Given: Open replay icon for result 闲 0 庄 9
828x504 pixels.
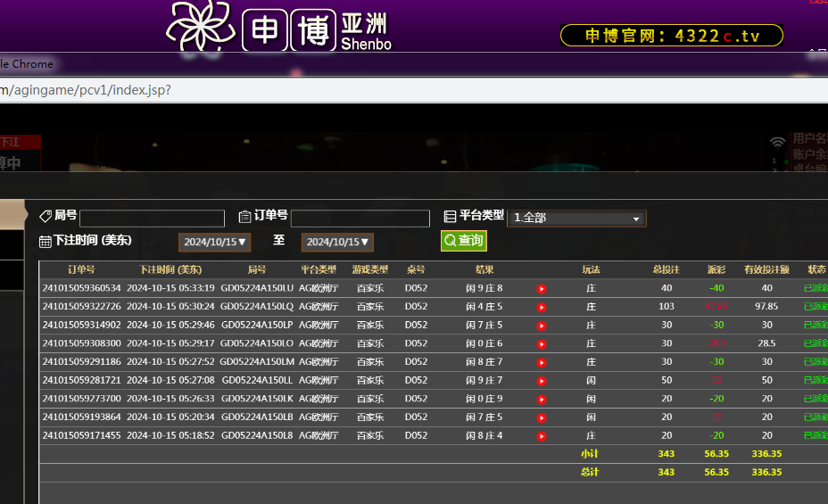Looking at the screenshot, I should [541, 400].
